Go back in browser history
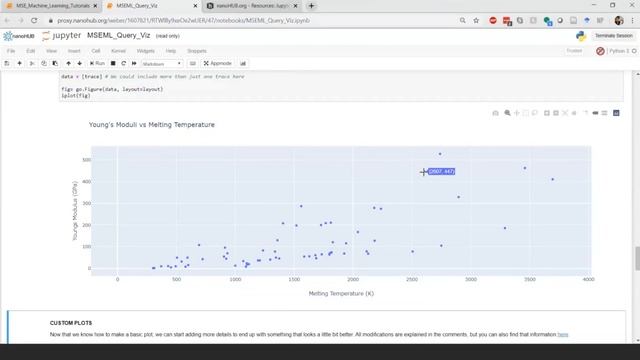The height and width of the screenshot is (360, 640). 7,20
